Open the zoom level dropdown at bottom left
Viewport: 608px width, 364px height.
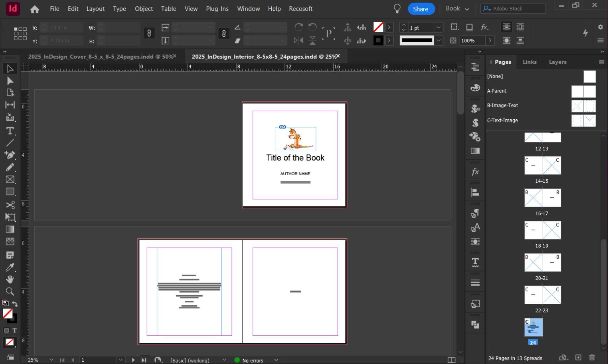pyautogui.click(x=51, y=360)
